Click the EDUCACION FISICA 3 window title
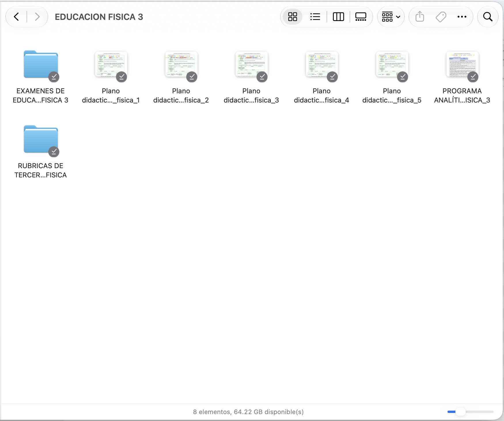The height and width of the screenshot is (421, 504). pos(99,17)
